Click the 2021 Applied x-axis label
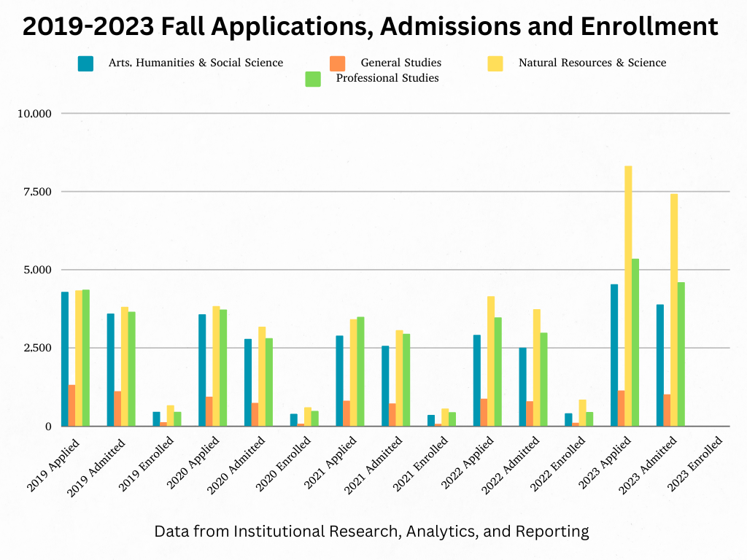 click(330, 464)
